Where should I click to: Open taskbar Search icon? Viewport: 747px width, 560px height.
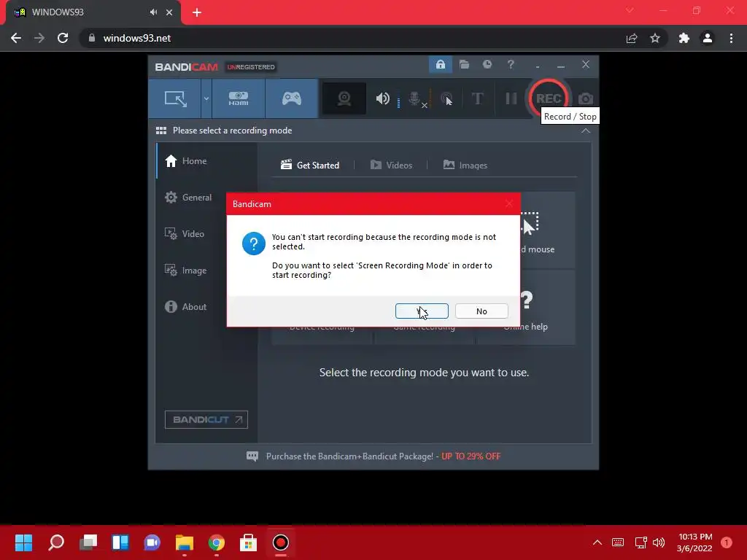pos(56,542)
